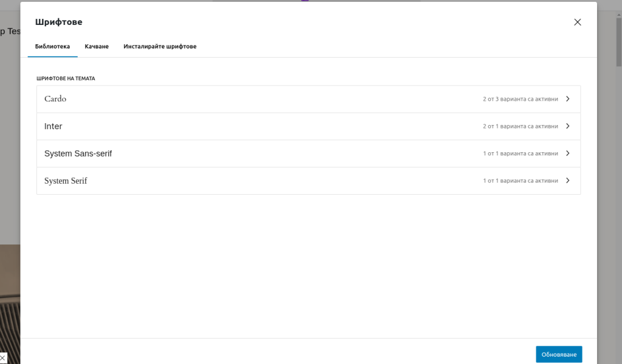Viewport: 622px width, 364px height.
Task: Click System Sans-serif's active variants count
Action: point(520,153)
